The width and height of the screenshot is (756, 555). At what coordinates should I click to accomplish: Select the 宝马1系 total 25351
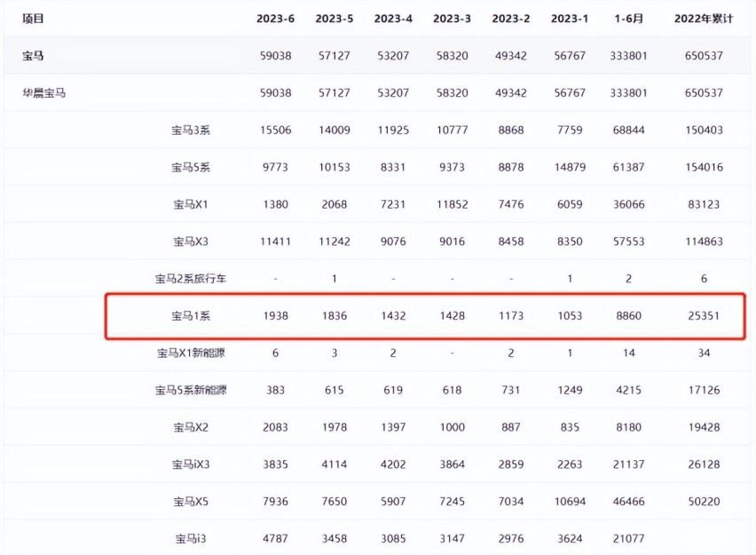(x=704, y=315)
